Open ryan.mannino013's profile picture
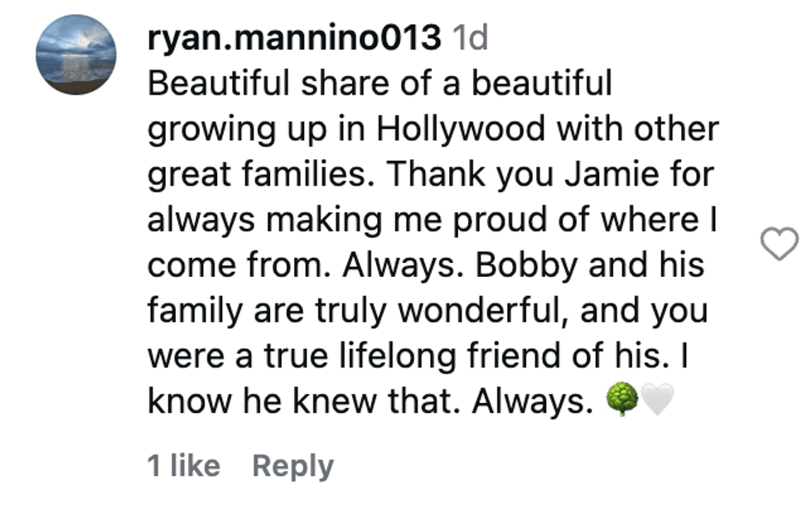The height and width of the screenshot is (505, 812). click(x=75, y=55)
